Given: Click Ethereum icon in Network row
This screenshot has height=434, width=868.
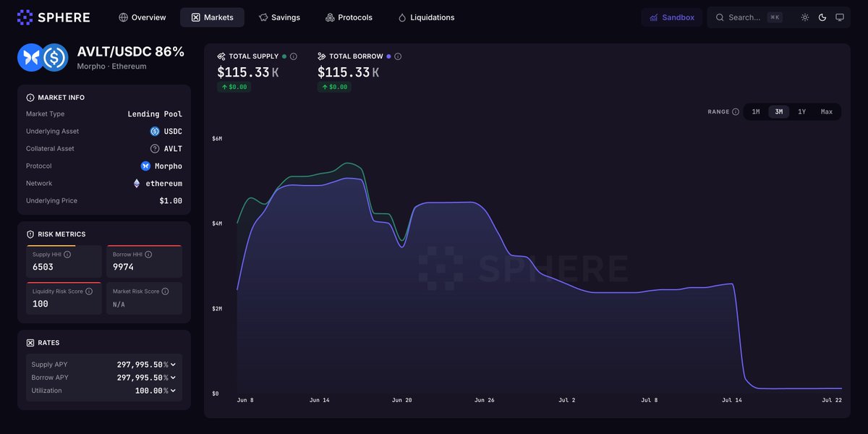Looking at the screenshot, I should [x=137, y=184].
